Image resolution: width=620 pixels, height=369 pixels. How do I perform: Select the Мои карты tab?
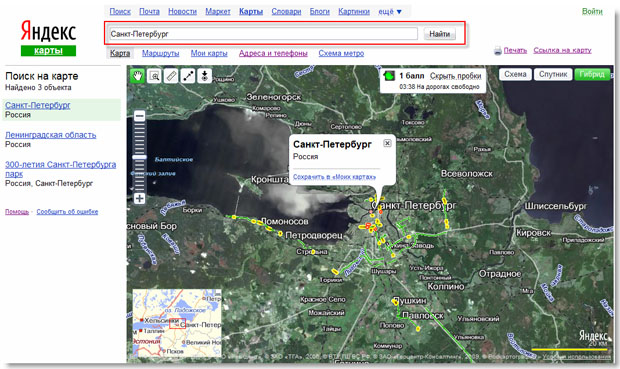(209, 53)
